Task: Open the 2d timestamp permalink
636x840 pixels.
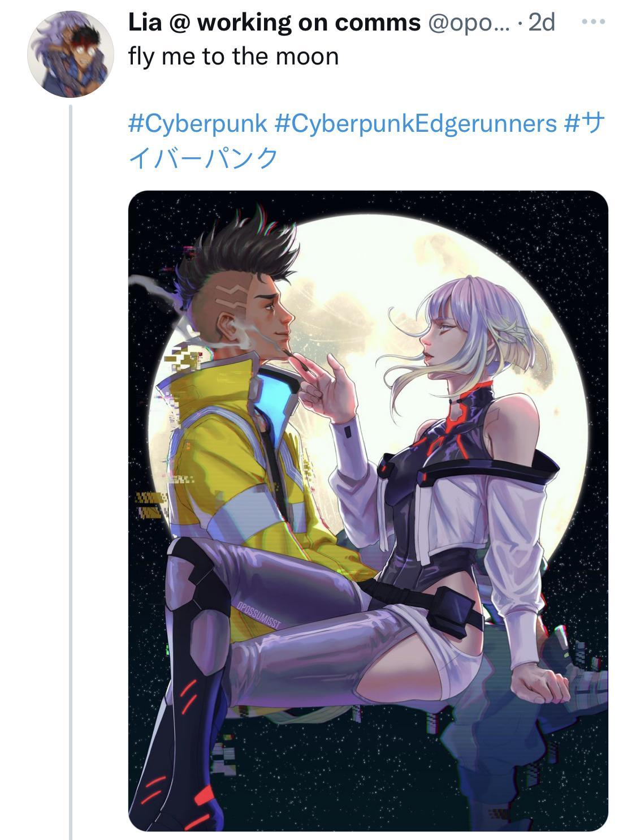Action: tap(542, 23)
